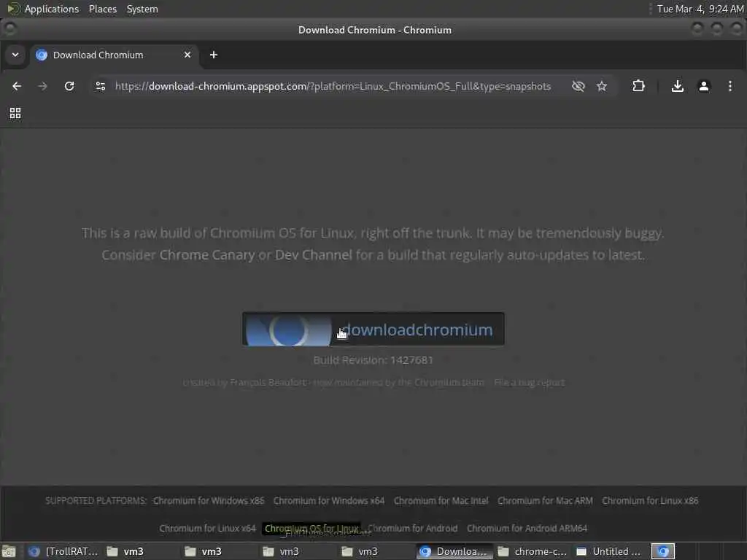The image size is (747, 560).
Task: Close the Download Chromium tab
Action: [187, 55]
